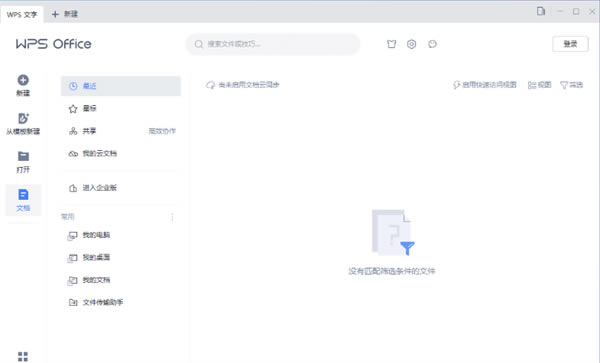Open the apps grid icon at bottom-left
This screenshot has height=363, width=600.
[23, 356]
